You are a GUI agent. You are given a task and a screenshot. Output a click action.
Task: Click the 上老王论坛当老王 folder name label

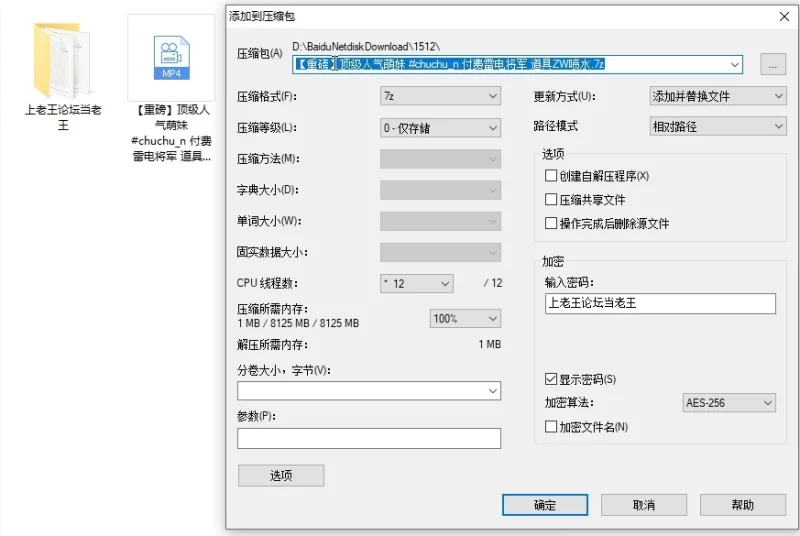click(x=63, y=117)
